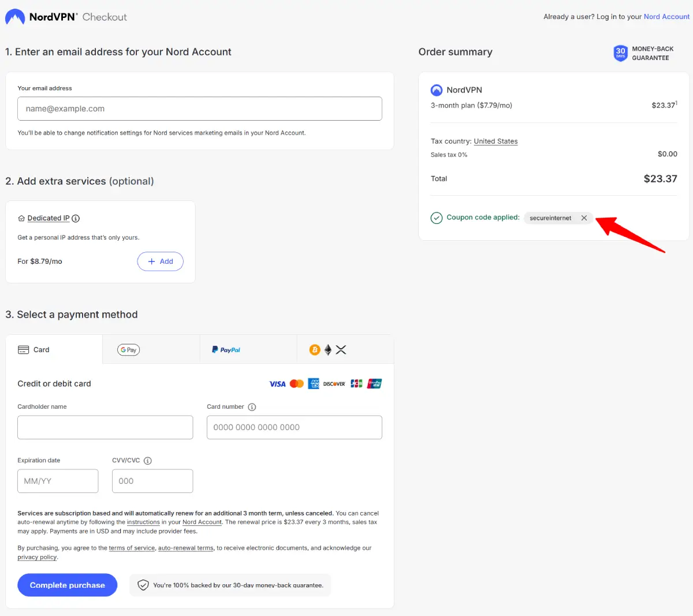
Task: Focus the email address field
Action: tap(200, 109)
